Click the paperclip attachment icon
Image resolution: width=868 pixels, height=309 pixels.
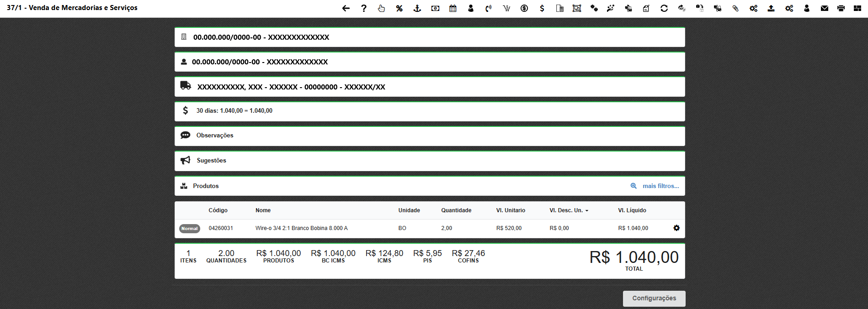click(735, 8)
